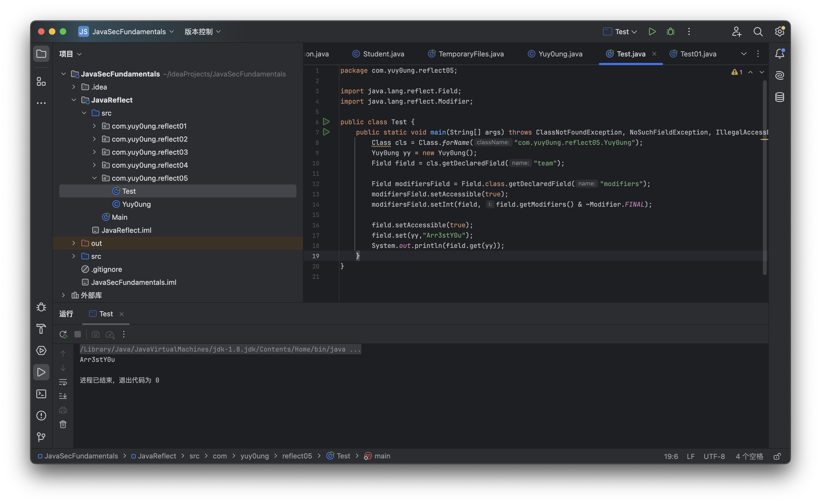Image resolution: width=821 pixels, height=504 pixels.
Task: Open the Structure tool window icon
Action: (x=41, y=81)
